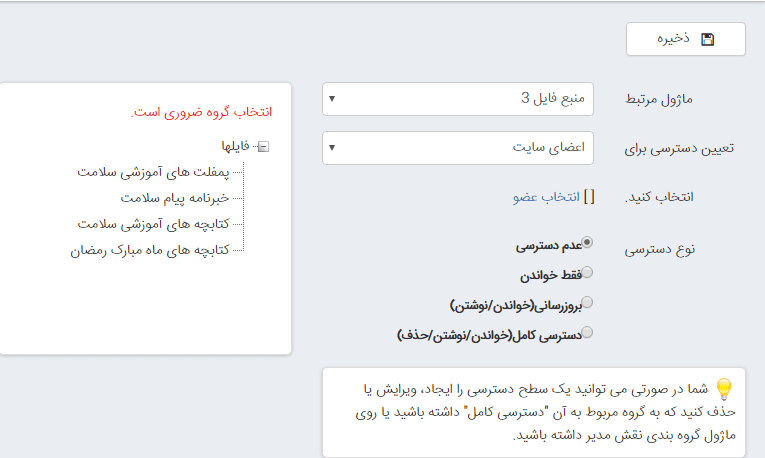The image size is (765, 458).
Task: Click the lightbulb tip icon
Action: 724,388
